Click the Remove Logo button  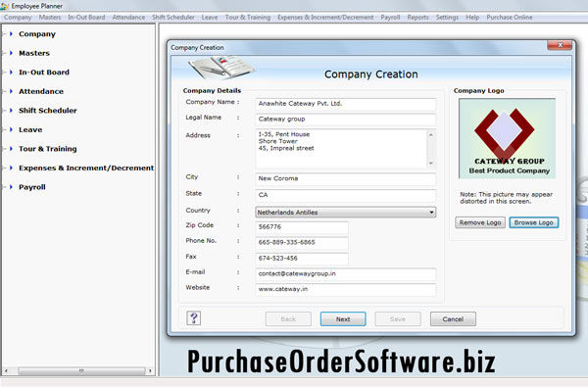[480, 222]
